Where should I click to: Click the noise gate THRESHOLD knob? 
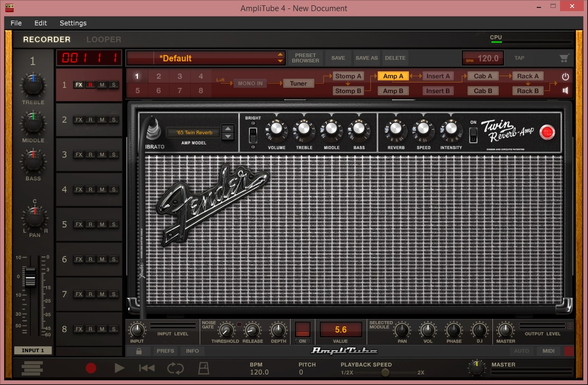[226, 330]
